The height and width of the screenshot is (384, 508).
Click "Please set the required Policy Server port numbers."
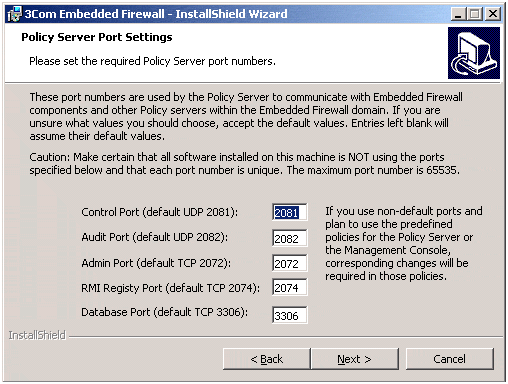[152, 61]
